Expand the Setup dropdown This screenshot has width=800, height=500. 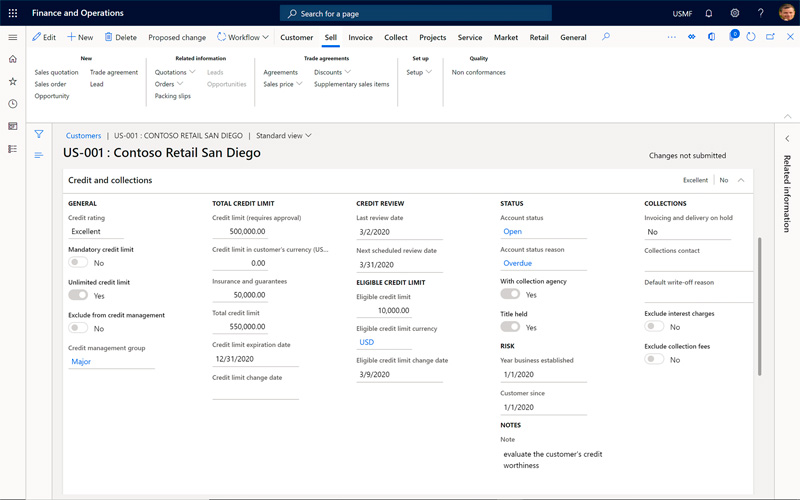[x=419, y=72]
